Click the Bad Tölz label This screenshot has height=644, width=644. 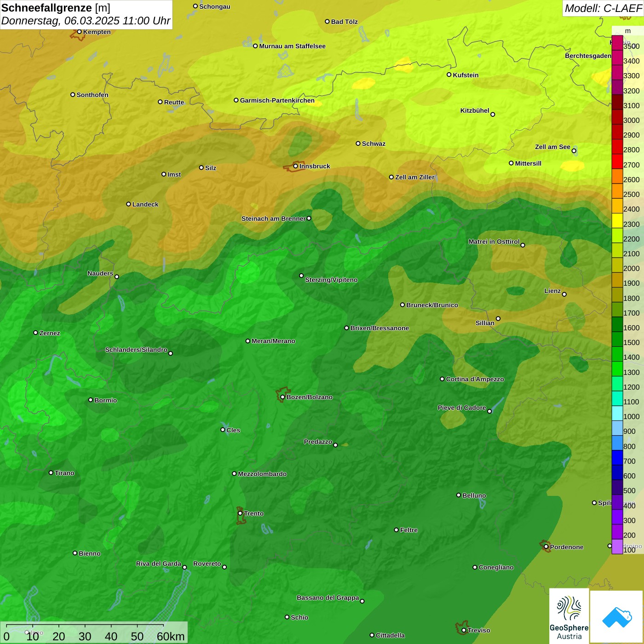point(344,22)
